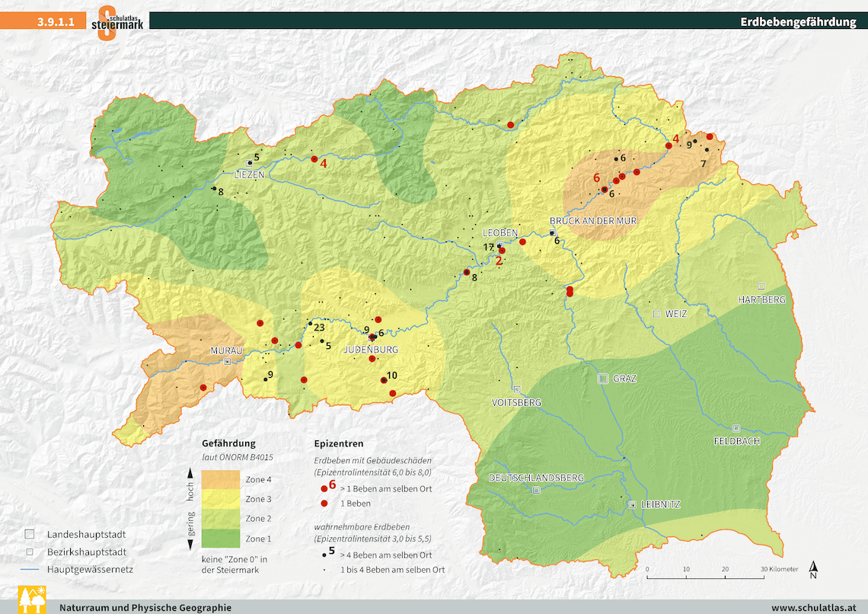Click the Landeshauptstadt square symbol in legend
Image resolution: width=868 pixels, height=614 pixels.
click(x=29, y=535)
